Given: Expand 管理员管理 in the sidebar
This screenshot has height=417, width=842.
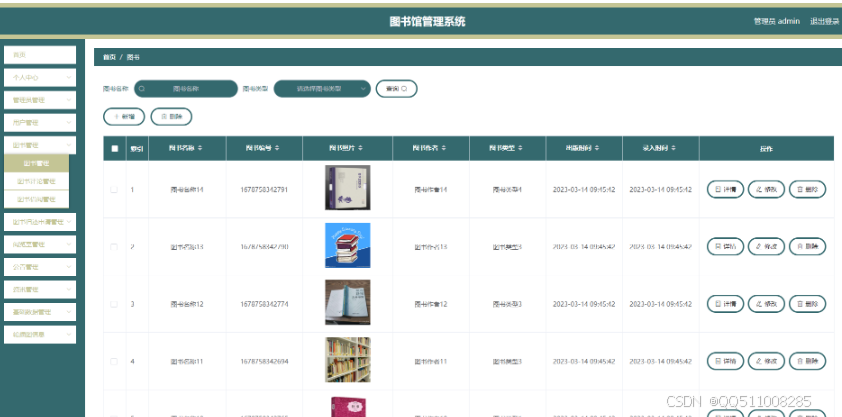Looking at the screenshot, I should [x=40, y=100].
